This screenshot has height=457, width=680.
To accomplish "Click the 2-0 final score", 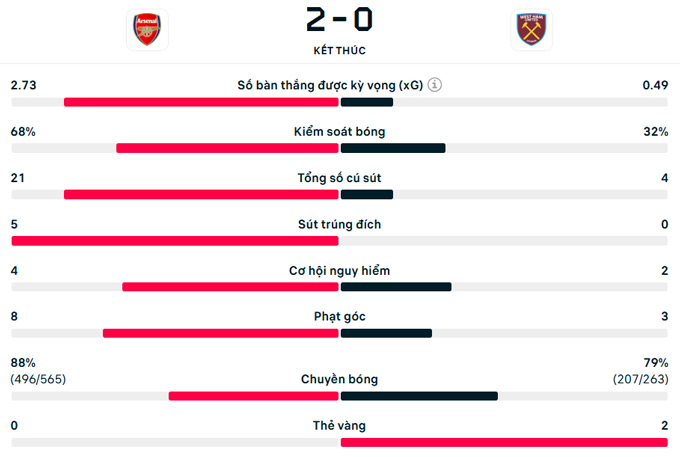I will coord(339,21).
